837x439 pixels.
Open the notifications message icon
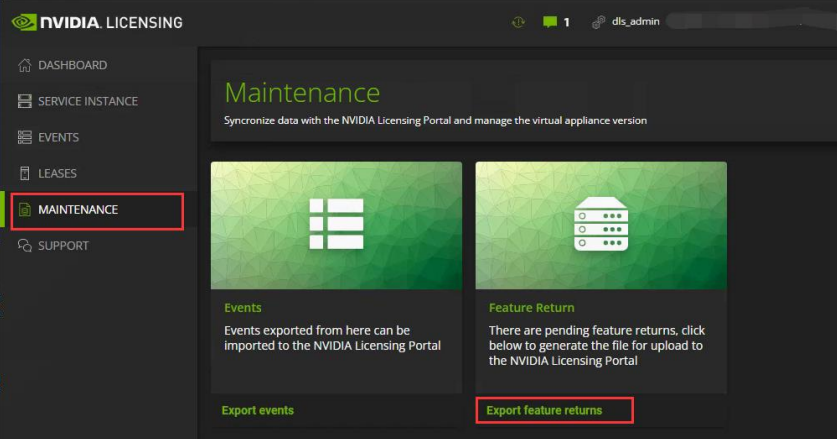tap(550, 22)
